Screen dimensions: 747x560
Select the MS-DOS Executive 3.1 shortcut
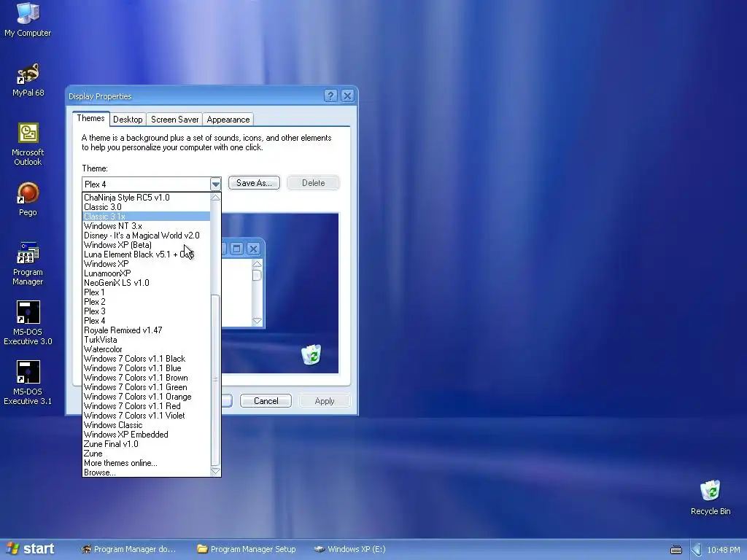pos(28,382)
